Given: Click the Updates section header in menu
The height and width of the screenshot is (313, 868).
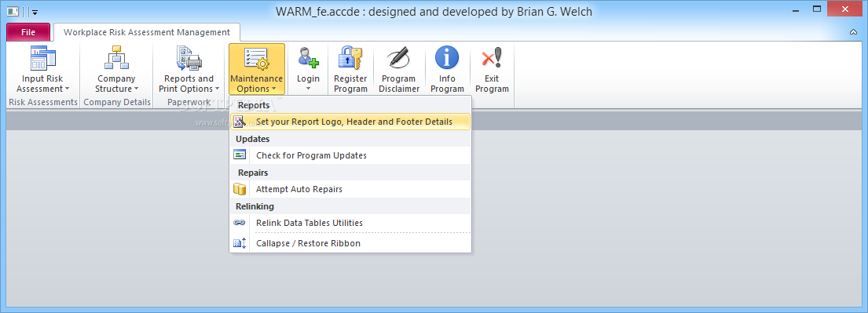Looking at the screenshot, I should click(x=252, y=139).
